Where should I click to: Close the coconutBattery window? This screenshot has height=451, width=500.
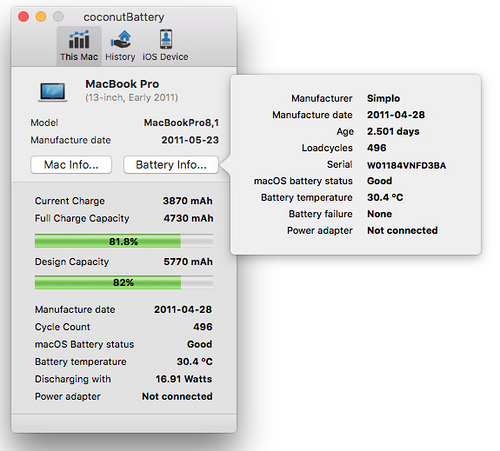click(23, 16)
